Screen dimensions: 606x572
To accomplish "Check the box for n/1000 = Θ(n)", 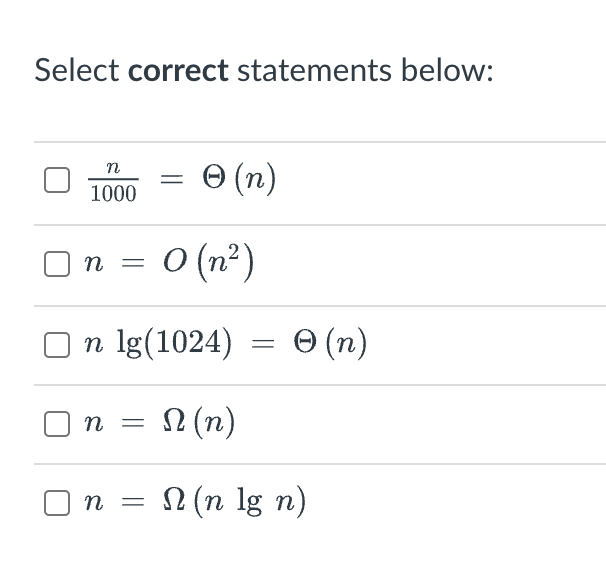I will coord(56,181).
